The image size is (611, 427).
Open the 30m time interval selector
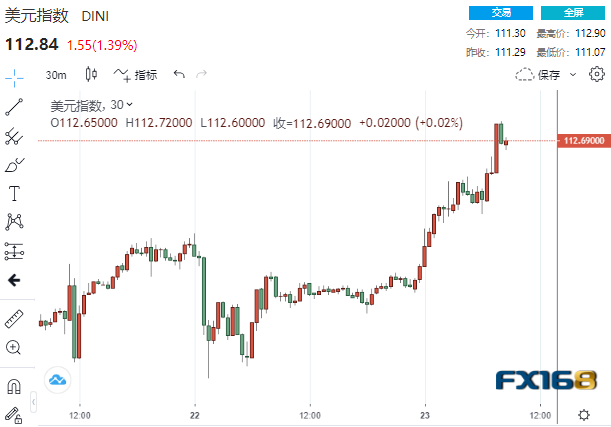coord(56,75)
